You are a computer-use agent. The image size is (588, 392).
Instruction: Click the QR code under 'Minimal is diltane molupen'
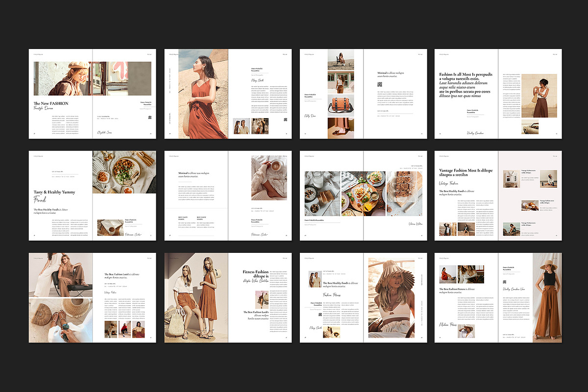(379, 84)
